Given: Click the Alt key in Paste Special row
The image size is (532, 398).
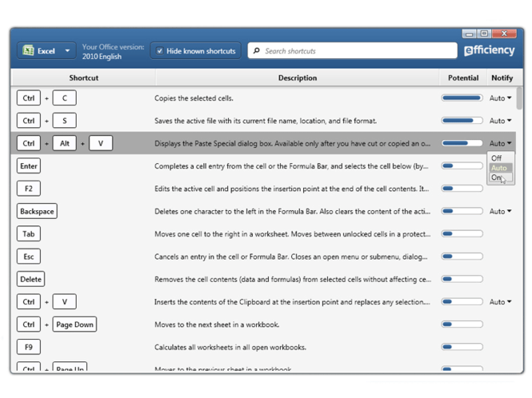Looking at the screenshot, I should point(65,143).
